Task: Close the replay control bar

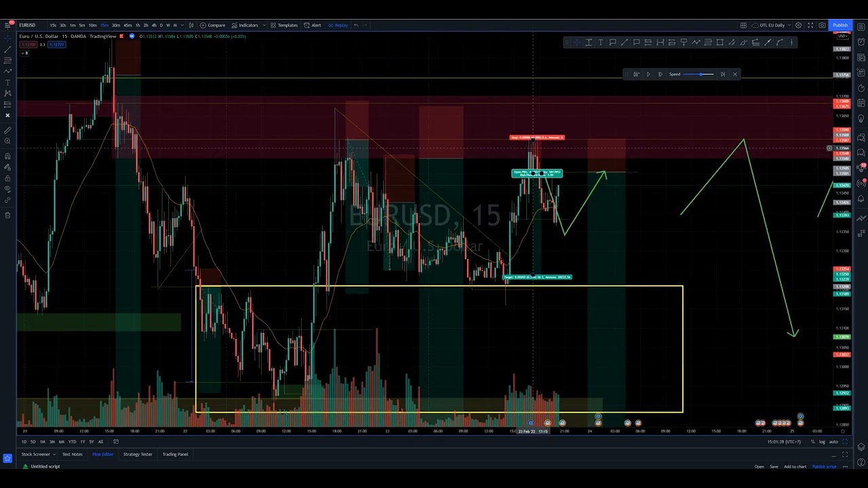Action: coord(734,74)
